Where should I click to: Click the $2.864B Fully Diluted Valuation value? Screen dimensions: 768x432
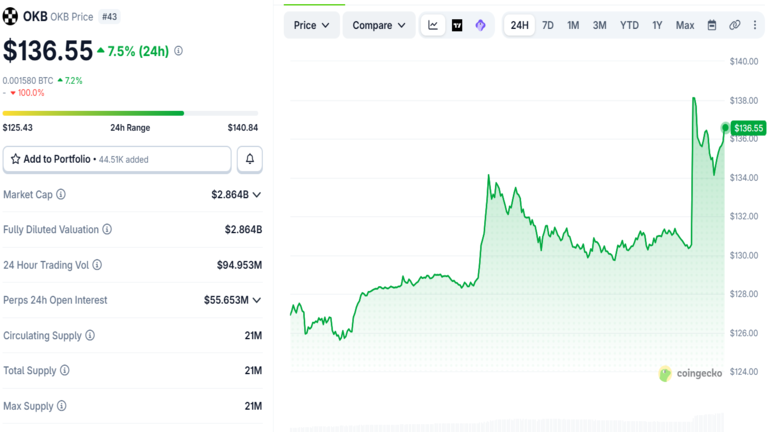point(243,229)
